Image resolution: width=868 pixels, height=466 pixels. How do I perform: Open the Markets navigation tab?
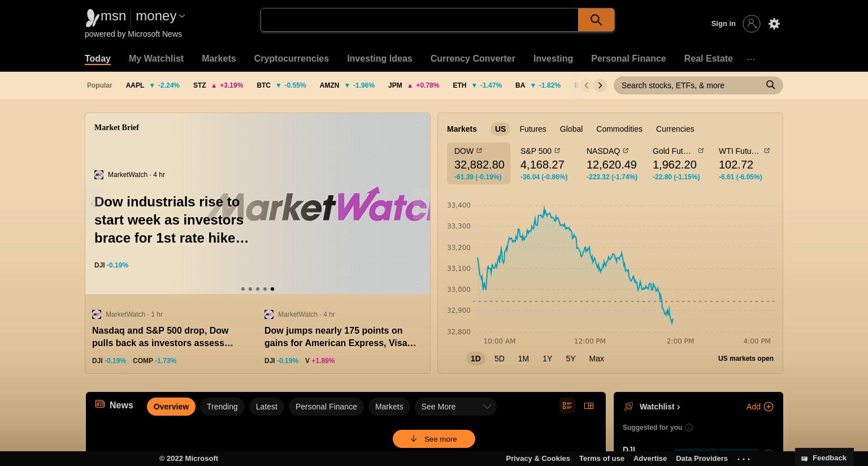[219, 59]
